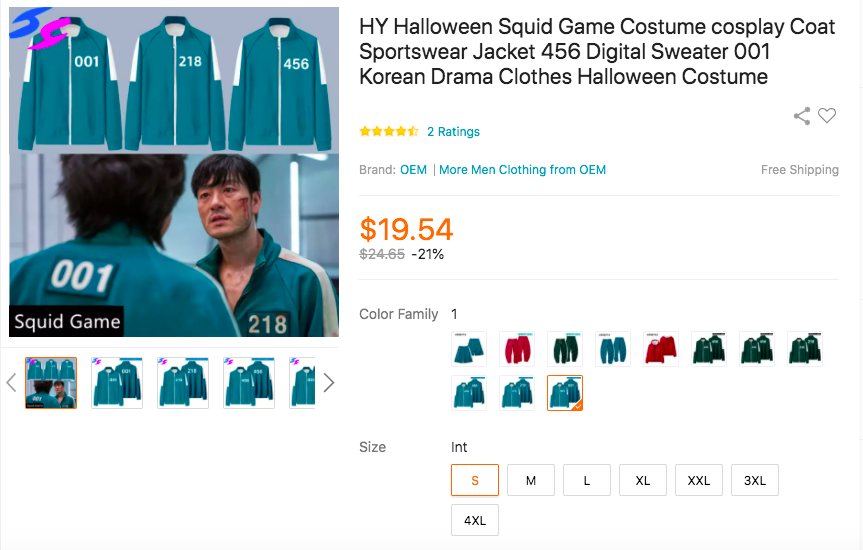Screen dimensions: 863x550
Task: Select the red pants color option
Action: [517, 349]
